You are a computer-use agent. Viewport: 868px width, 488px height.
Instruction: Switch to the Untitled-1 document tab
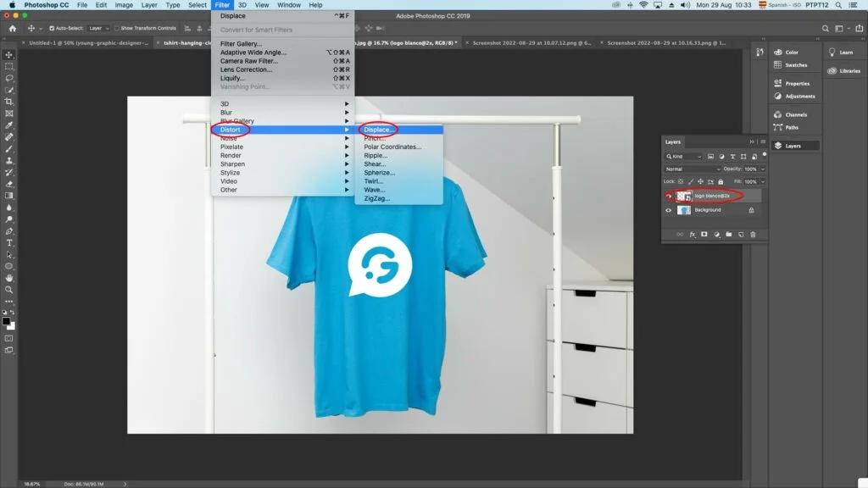(88, 42)
